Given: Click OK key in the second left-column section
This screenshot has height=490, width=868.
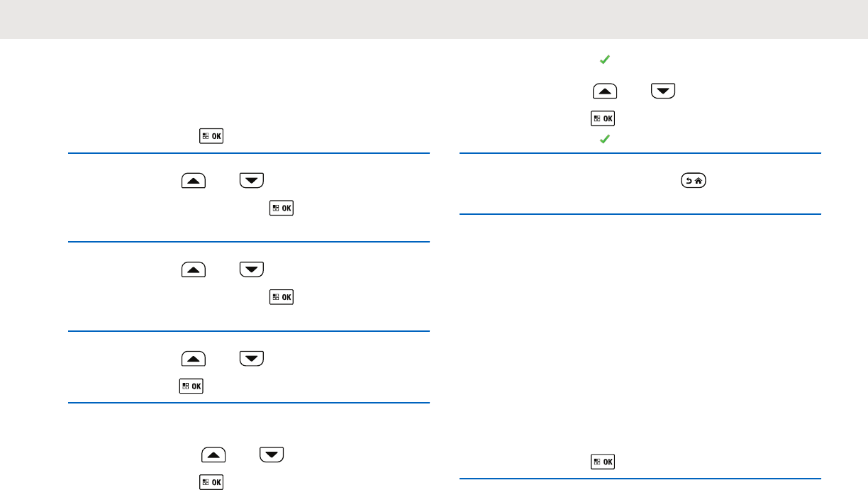Looking at the screenshot, I should (x=282, y=208).
